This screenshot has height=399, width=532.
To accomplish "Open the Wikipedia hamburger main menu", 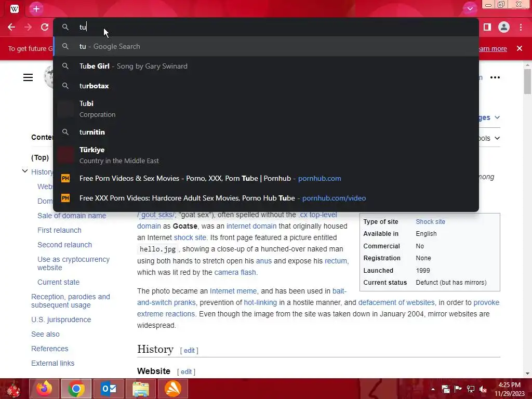I will tap(28, 77).
